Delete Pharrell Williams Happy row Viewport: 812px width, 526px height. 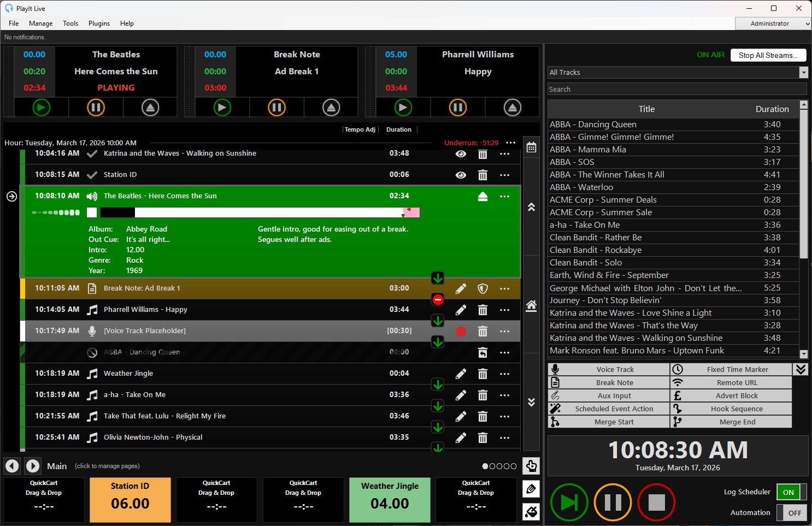click(x=483, y=310)
